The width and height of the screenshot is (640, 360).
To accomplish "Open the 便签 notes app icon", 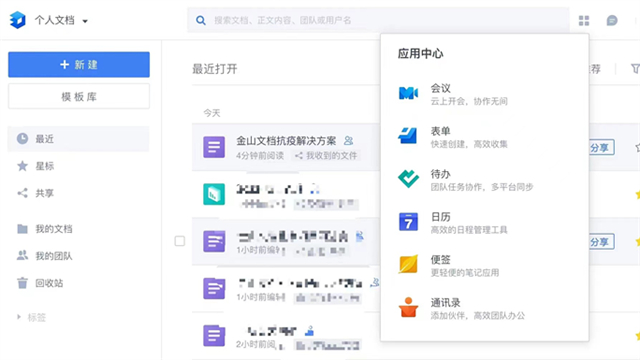I will 408,264.
